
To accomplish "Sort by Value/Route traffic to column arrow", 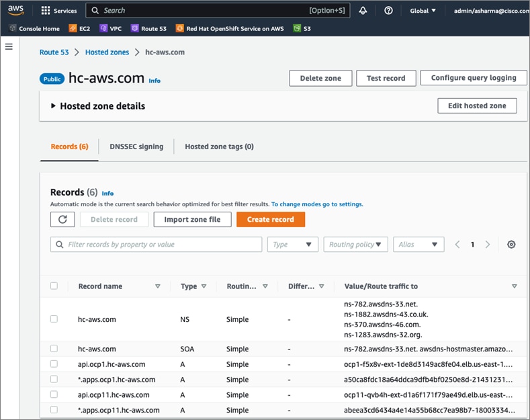I will tap(514, 286).
